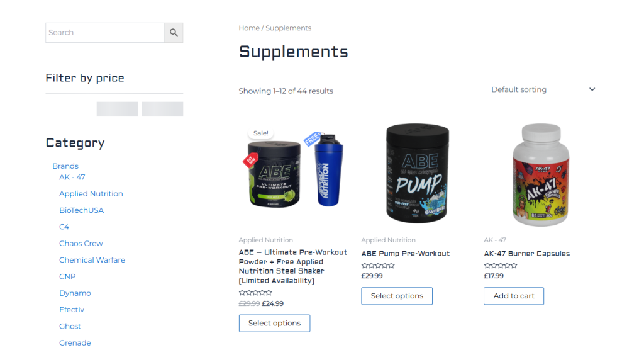Select options for ABE Pump Pre-Workout
The height and width of the screenshot is (350, 644).
tap(397, 296)
